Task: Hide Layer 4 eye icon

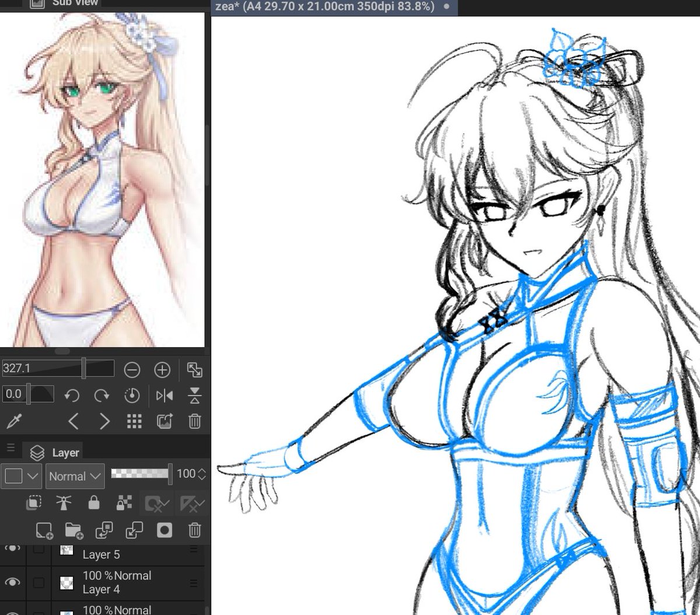Action: click(13, 582)
